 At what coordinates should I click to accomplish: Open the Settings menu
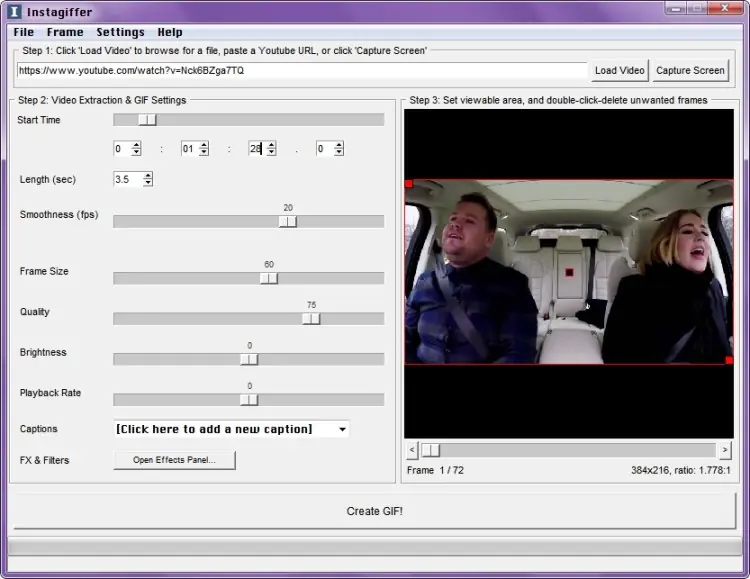[x=120, y=32]
